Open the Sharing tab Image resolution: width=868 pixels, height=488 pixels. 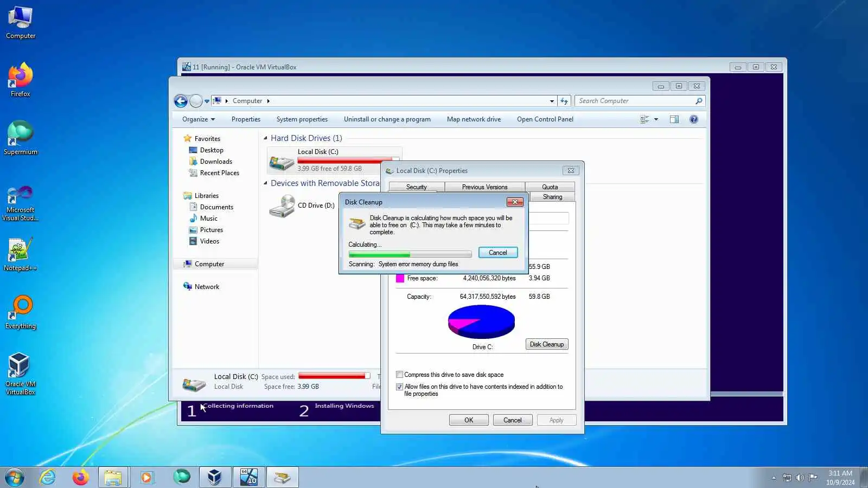point(552,197)
